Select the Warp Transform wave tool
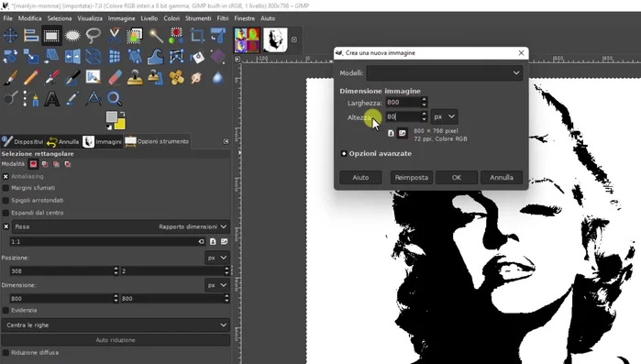Screen dimensions: 641x364 [156, 56]
